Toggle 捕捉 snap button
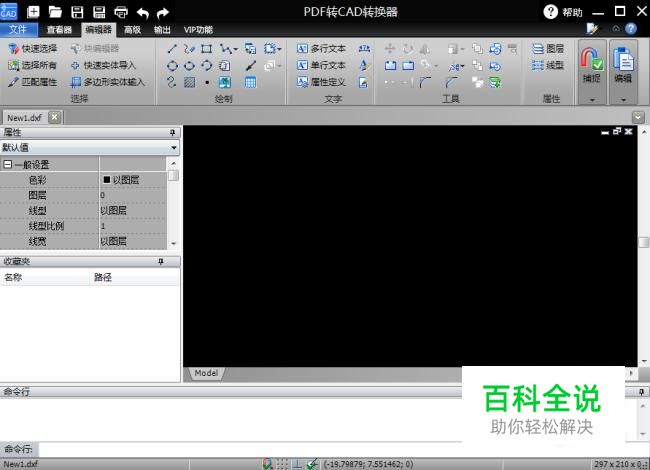Viewport: 650px width, 470px height. click(592, 65)
